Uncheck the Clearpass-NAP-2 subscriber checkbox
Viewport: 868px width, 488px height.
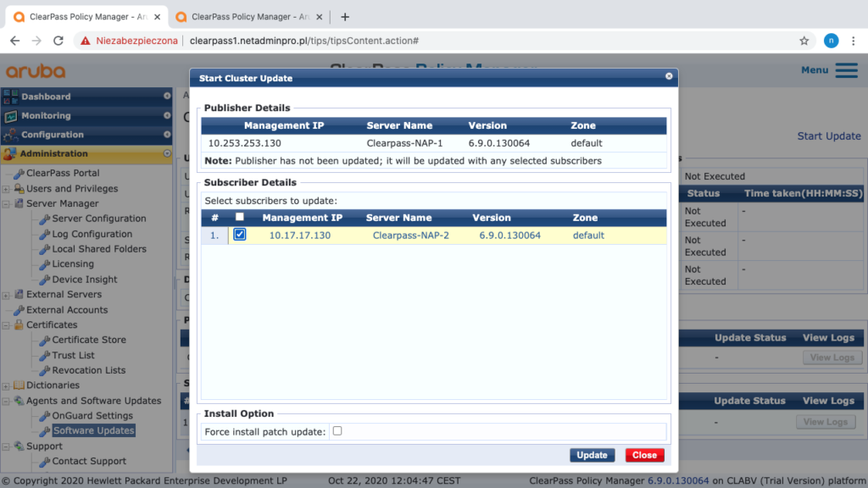pyautogui.click(x=240, y=235)
